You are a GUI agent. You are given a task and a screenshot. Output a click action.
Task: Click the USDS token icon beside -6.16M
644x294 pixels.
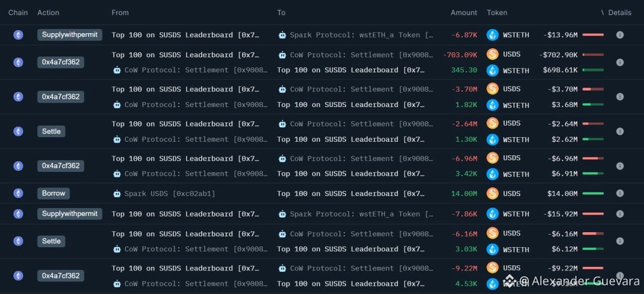point(493,233)
